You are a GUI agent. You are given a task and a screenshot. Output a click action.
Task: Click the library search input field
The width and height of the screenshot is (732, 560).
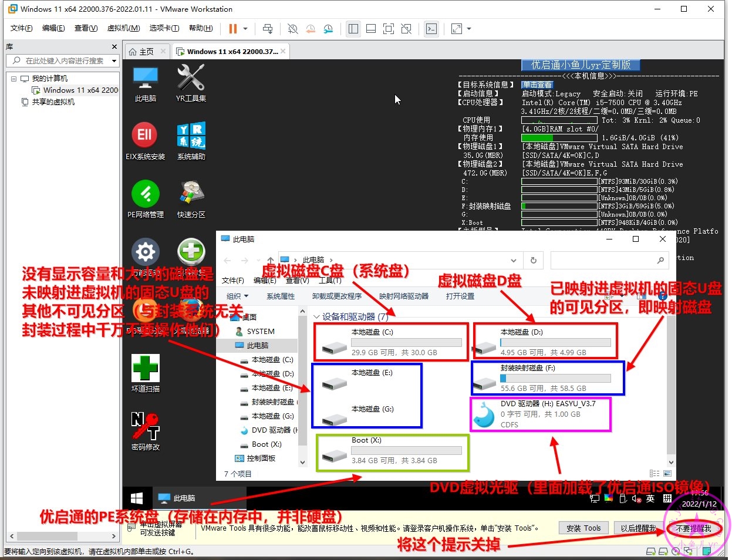63,60
